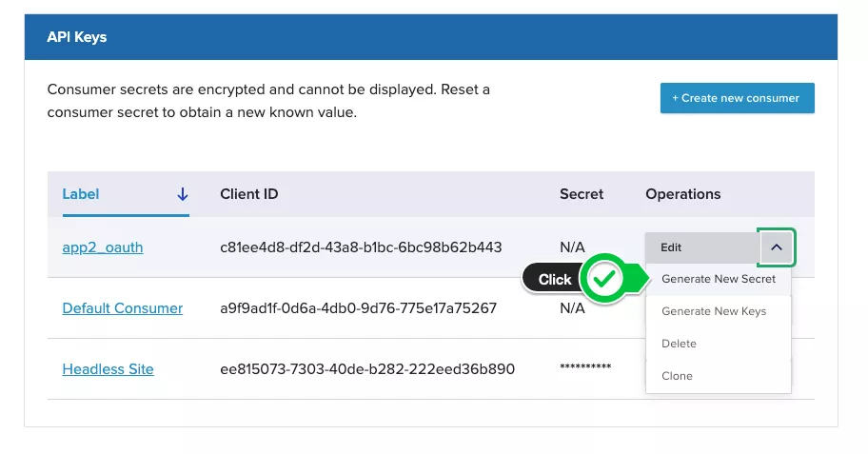Screen dimensions: 868x454
Task: Click the Client ID starting with ee815073
Action: tap(367, 369)
